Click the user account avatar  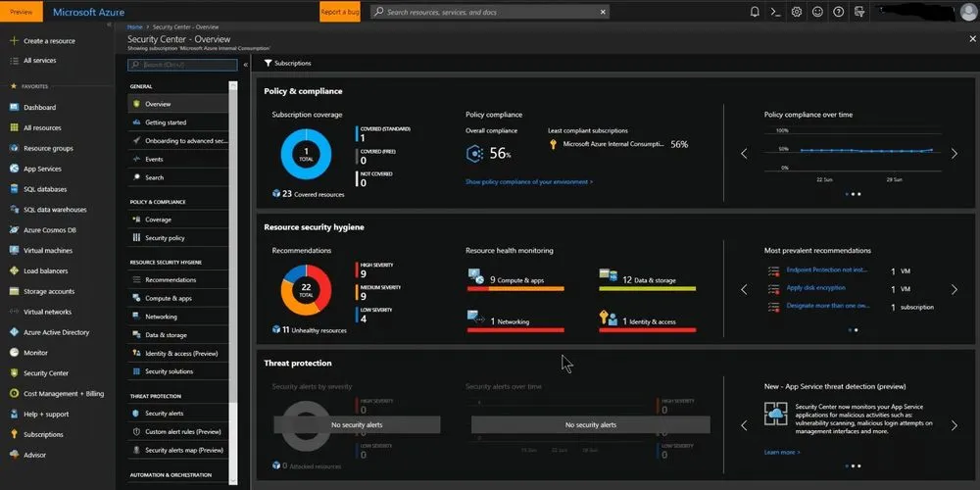(x=968, y=12)
